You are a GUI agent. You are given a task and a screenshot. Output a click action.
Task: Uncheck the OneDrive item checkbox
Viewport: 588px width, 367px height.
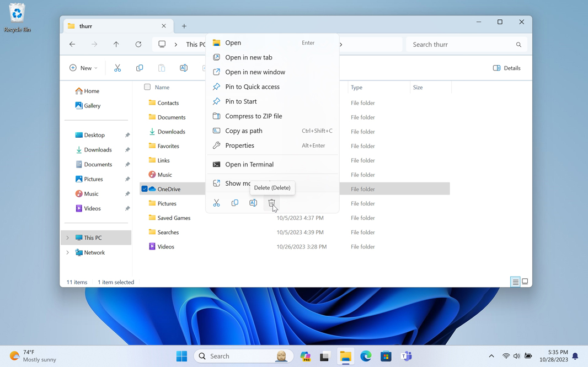click(145, 189)
